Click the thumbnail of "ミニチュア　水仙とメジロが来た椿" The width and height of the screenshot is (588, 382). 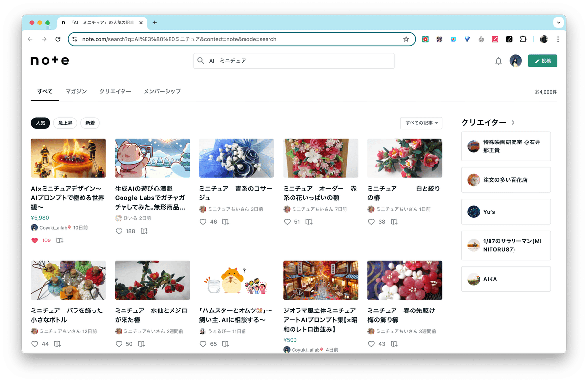point(152,280)
